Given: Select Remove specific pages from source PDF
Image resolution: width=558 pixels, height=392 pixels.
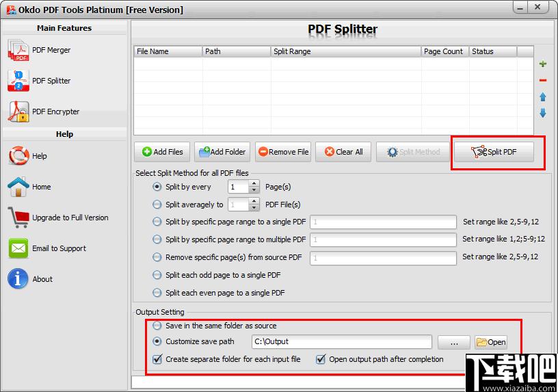Looking at the screenshot, I should (157, 257).
